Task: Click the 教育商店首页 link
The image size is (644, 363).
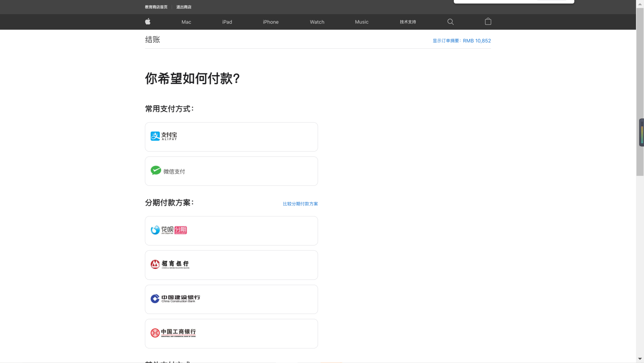Action: [x=156, y=7]
